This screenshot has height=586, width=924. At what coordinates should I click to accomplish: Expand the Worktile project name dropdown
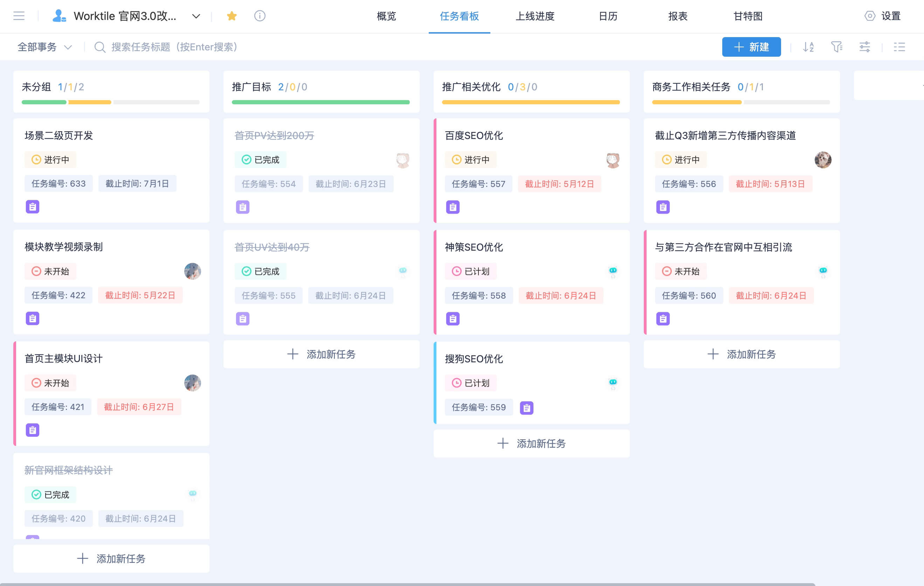[196, 16]
